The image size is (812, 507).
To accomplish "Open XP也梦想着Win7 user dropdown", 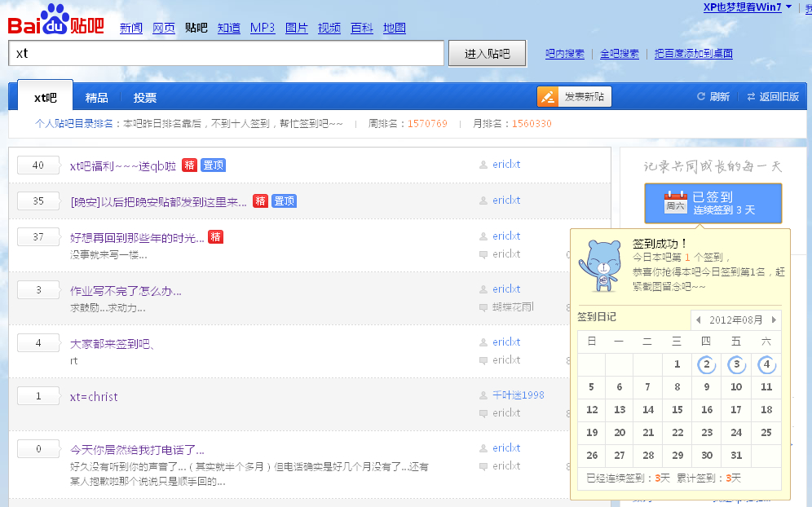I will (748, 7).
